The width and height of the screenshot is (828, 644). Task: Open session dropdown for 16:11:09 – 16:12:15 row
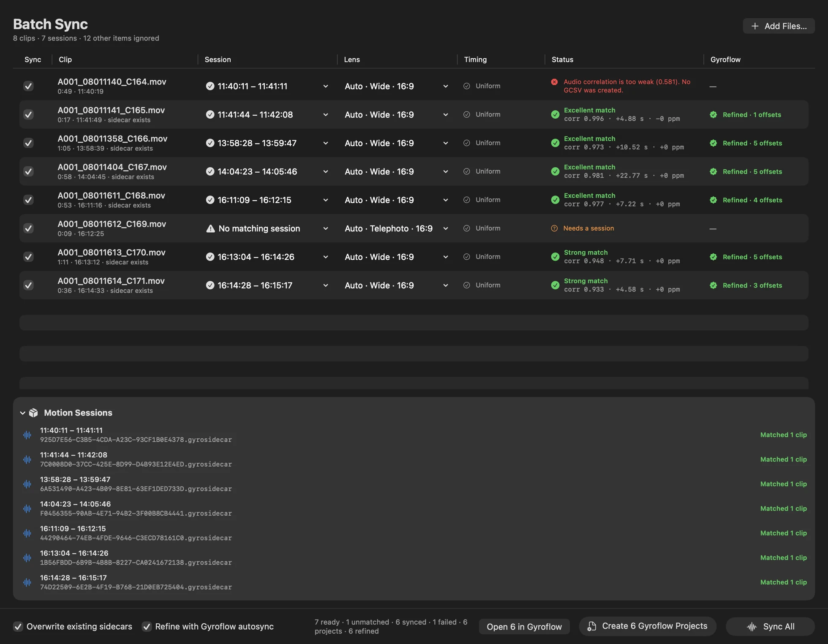point(326,200)
